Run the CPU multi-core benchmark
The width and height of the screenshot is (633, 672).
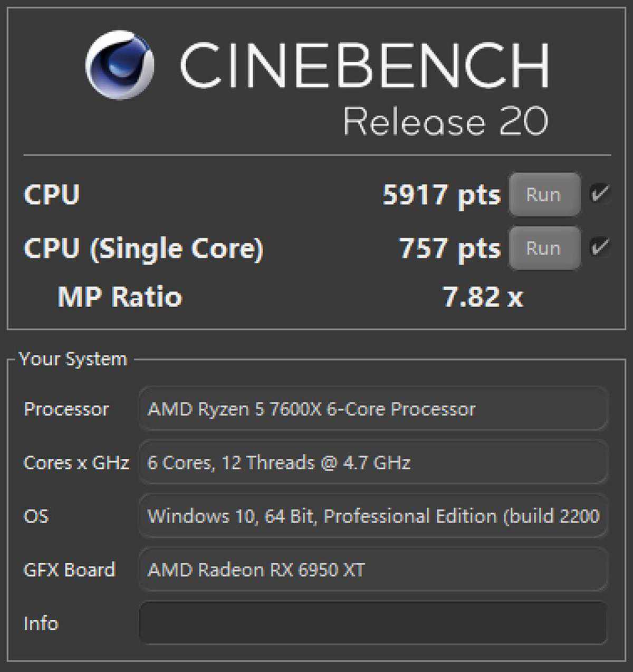544,194
